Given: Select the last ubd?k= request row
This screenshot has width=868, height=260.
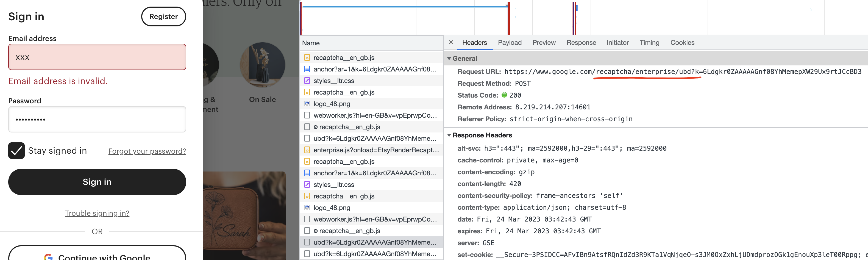Looking at the screenshot, I should (371, 254).
